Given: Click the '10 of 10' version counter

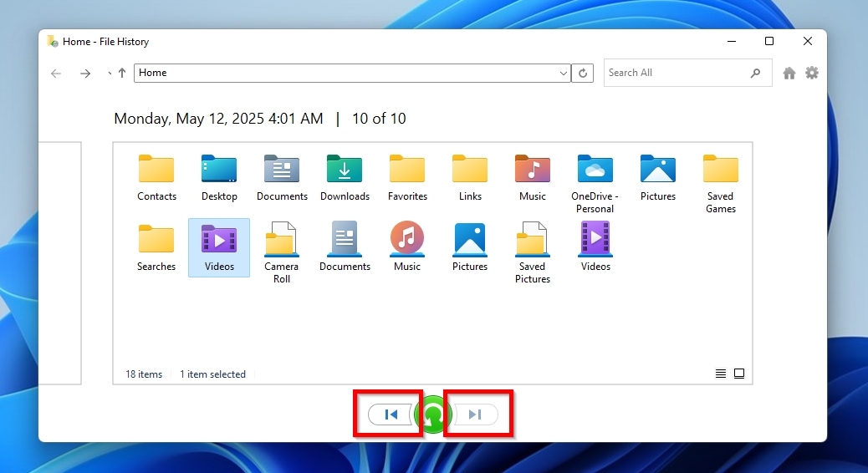Looking at the screenshot, I should (379, 119).
